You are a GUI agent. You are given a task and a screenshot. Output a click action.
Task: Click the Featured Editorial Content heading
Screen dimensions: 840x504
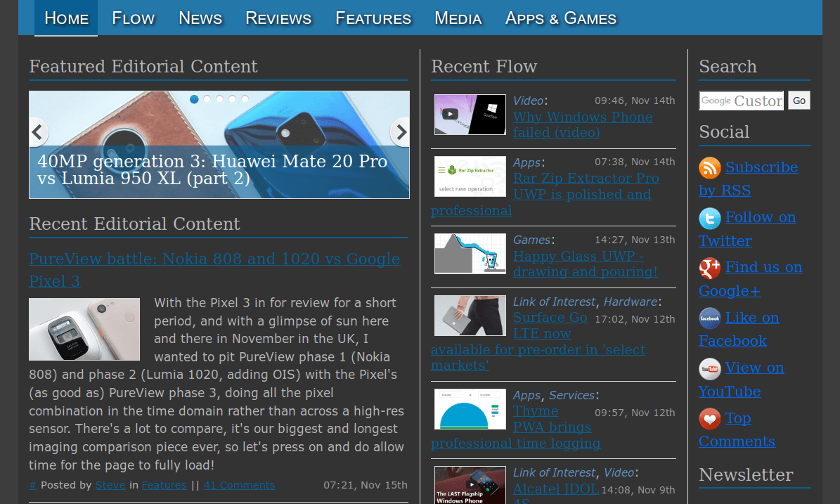point(143,66)
